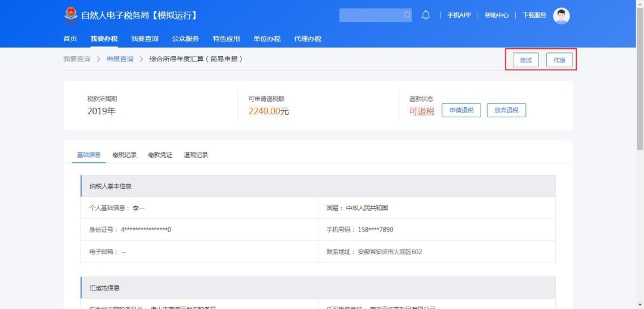Click the 修改 button
Image resolution: width=644 pixels, height=309 pixels.
(x=525, y=60)
